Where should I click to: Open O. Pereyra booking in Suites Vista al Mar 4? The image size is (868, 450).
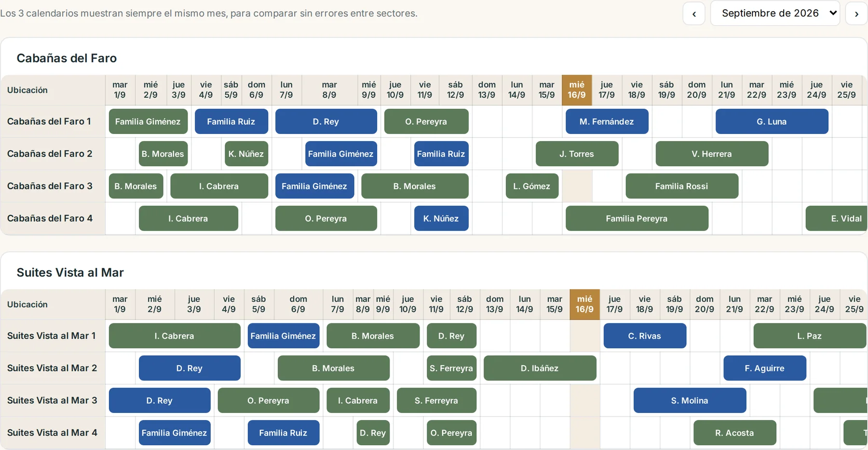coord(451,433)
